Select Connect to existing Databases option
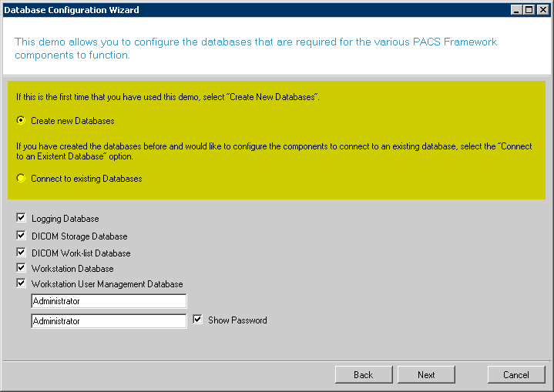 click(x=21, y=179)
